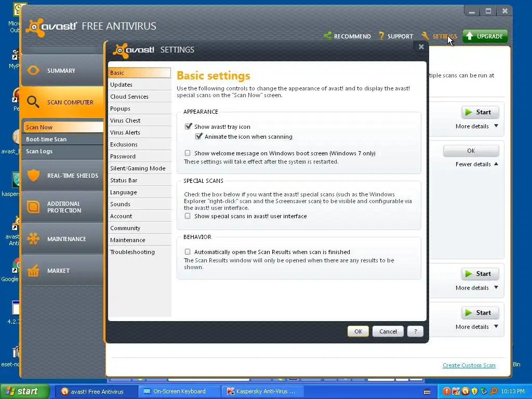Expand More details under the bottom Start button
532x399 pixels.
click(477, 327)
